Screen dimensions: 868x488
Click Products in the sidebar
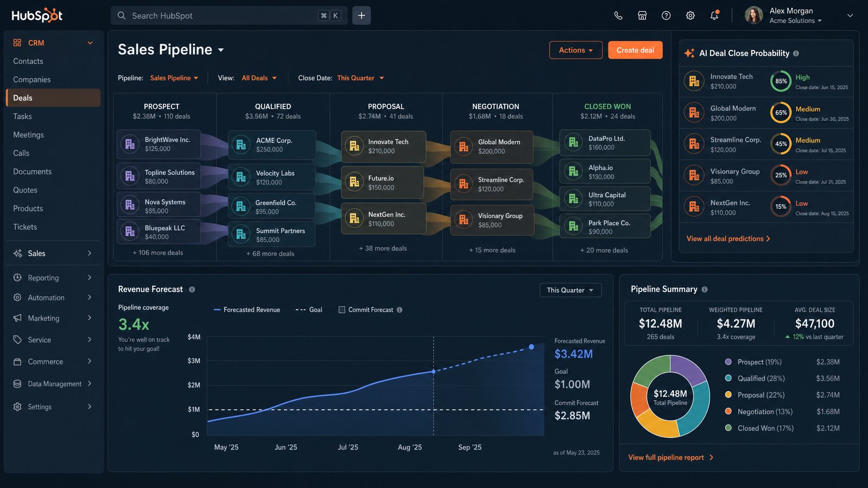click(28, 209)
